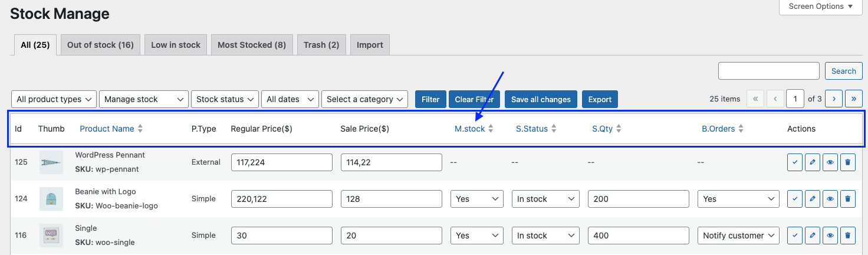
Task: Open Stock status filter dropdown
Action: [x=225, y=99]
